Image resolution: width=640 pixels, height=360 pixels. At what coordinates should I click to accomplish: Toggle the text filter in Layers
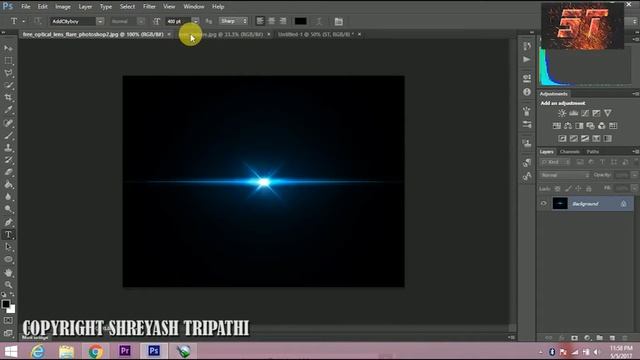[x=602, y=162]
